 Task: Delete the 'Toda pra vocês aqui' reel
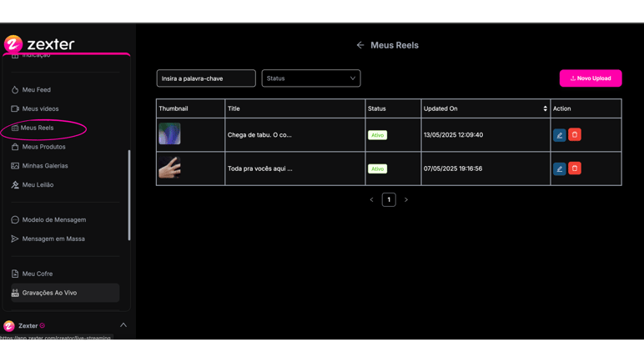[575, 168]
